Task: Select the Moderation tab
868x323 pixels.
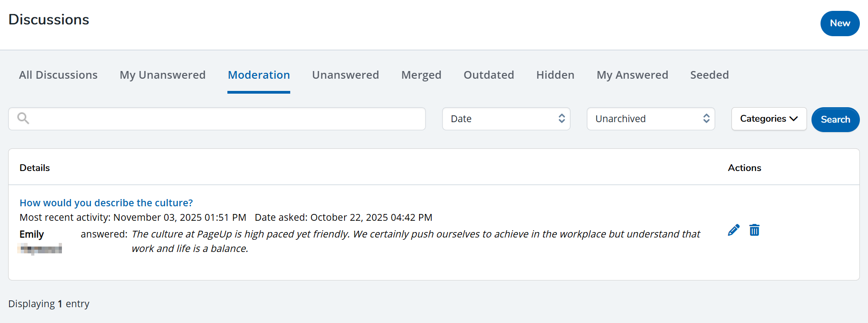Action: (x=259, y=75)
